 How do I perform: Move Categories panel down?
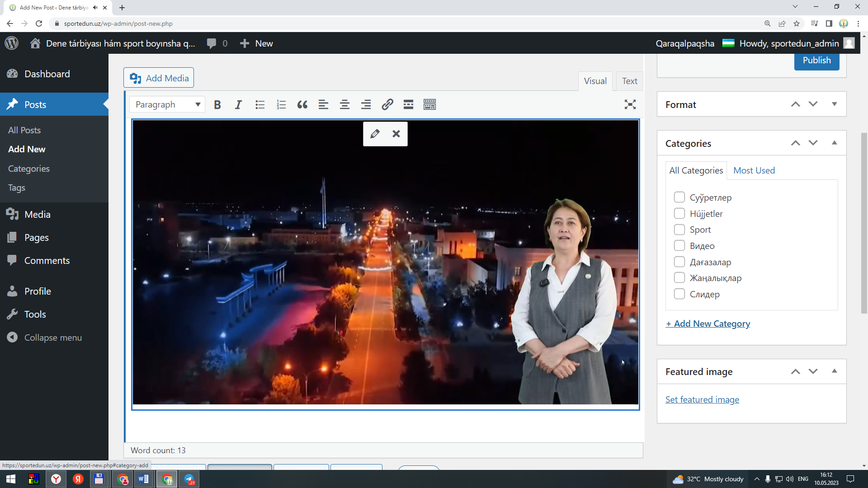(x=813, y=143)
